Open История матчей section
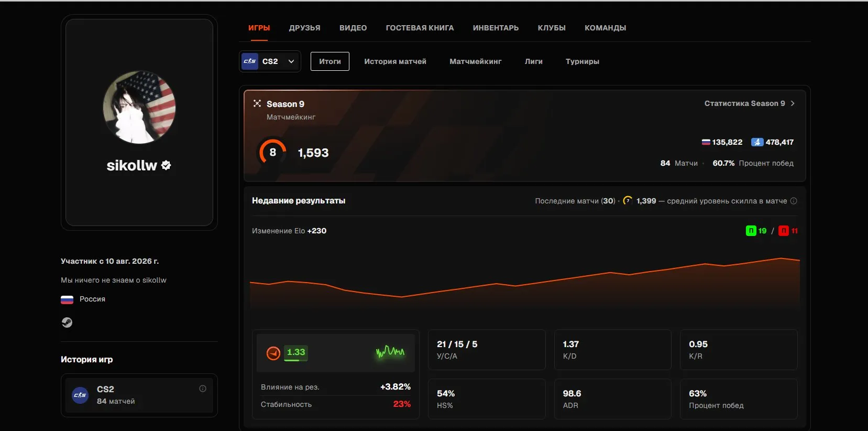 click(395, 61)
